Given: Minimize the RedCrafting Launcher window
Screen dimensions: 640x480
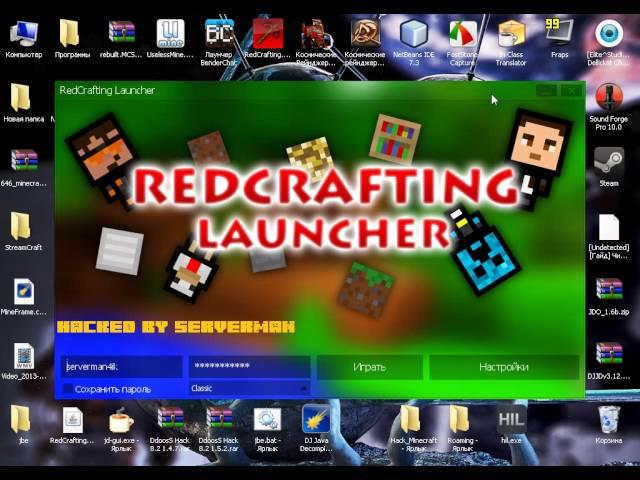Looking at the screenshot, I should click(x=546, y=91).
